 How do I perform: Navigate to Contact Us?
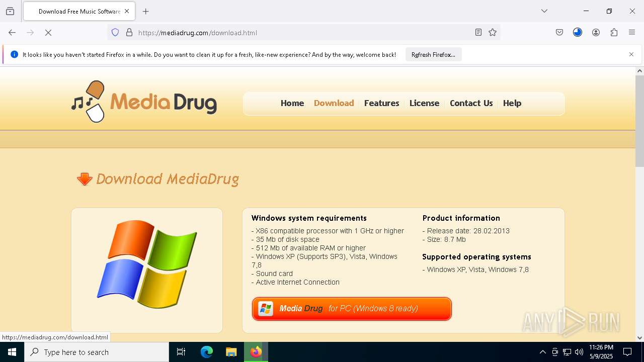click(x=471, y=103)
